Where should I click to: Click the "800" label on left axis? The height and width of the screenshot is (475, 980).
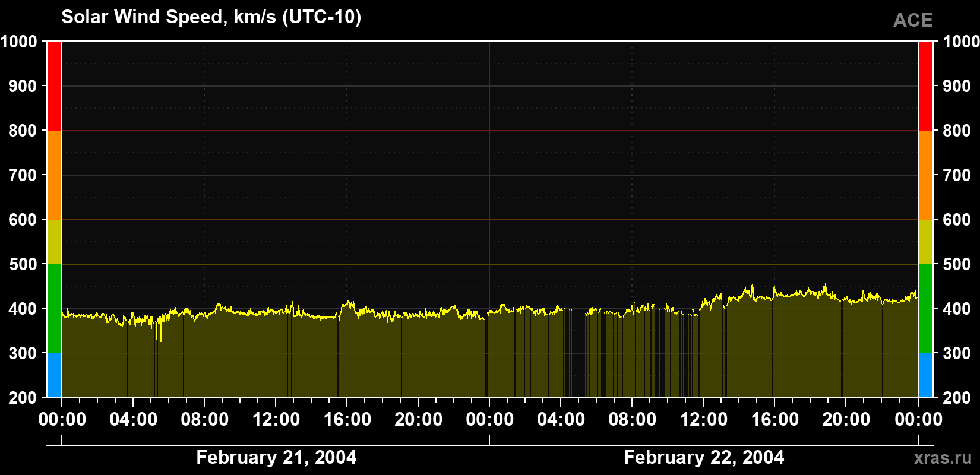23,131
